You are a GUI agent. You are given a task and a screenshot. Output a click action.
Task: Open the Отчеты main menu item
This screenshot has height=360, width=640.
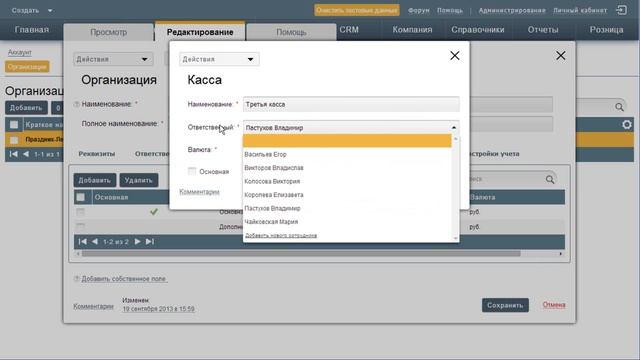[542, 29]
